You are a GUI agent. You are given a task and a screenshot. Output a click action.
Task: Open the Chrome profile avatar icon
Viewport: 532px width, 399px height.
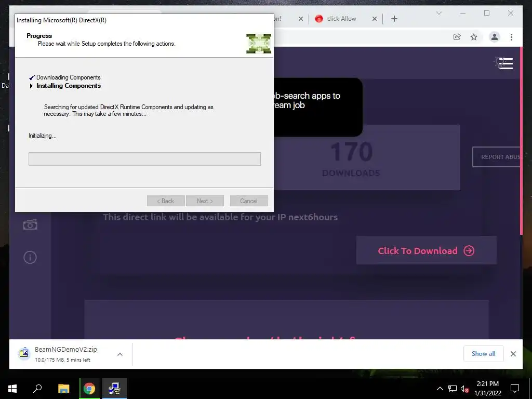495,37
